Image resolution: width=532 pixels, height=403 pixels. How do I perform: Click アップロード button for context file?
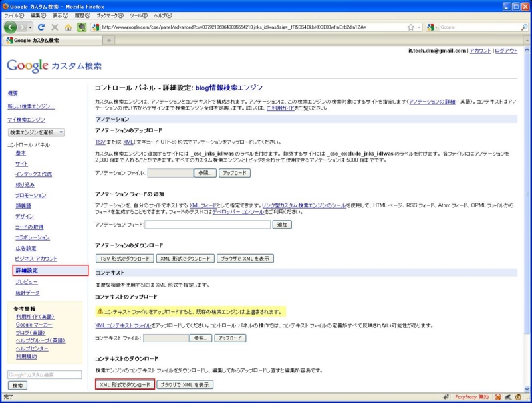click(230, 338)
